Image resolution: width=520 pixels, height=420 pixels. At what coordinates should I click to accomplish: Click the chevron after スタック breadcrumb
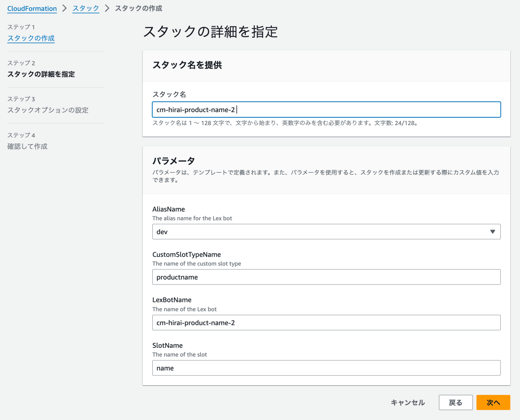click(107, 8)
